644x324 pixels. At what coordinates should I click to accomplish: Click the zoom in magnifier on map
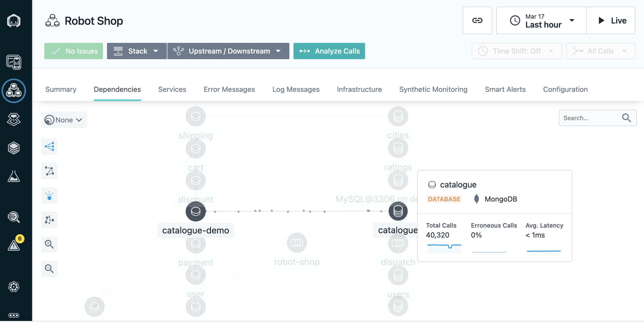pyautogui.click(x=49, y=244)
